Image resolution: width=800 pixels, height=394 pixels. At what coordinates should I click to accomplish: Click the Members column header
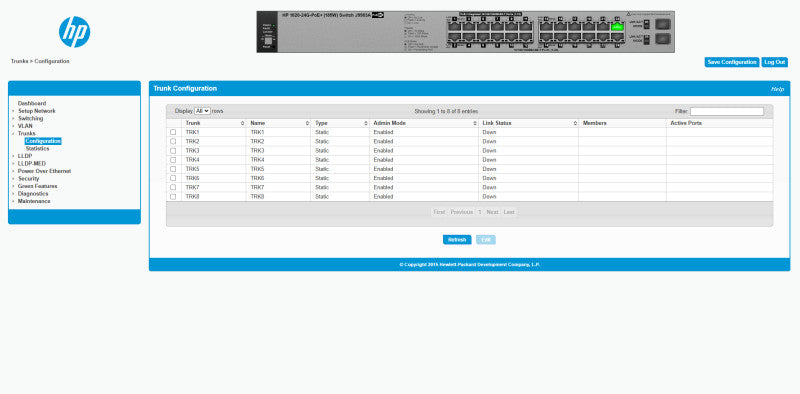click(x=622, y=123)
